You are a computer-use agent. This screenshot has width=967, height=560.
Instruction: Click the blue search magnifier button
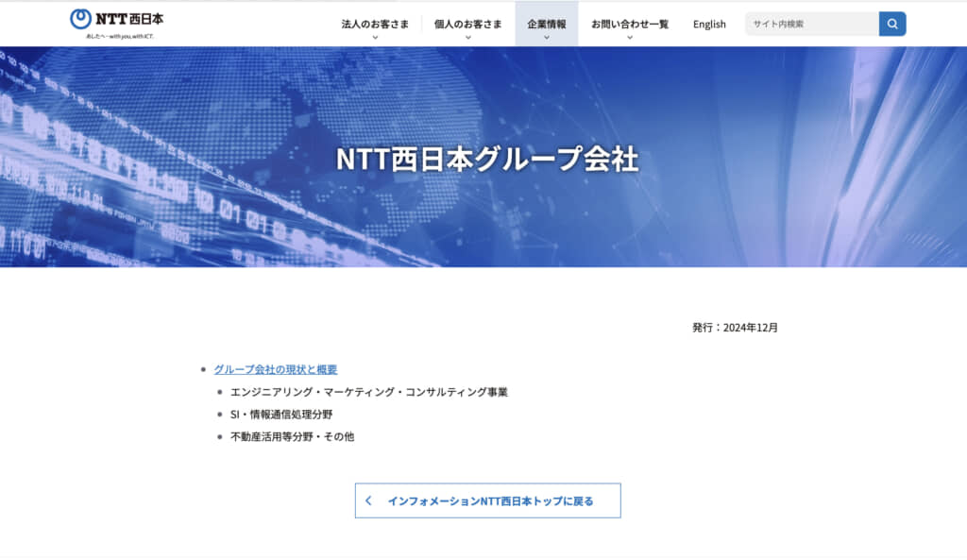(892, 24)
